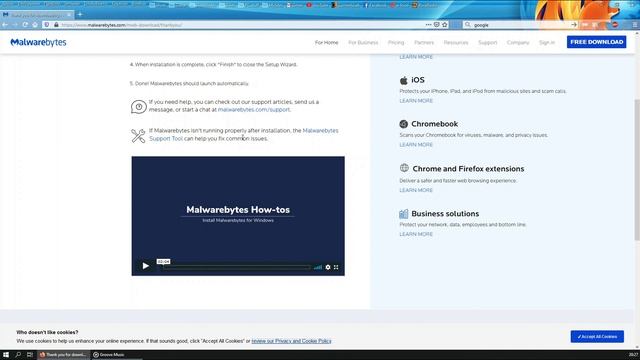Open the malwarebytes.com/support link
640x360 pixels.
[254, 110]
